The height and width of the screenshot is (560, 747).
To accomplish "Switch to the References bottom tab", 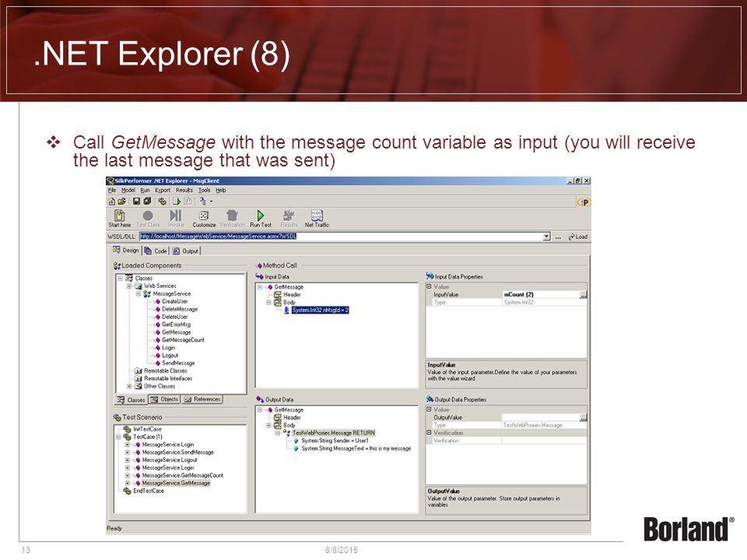I will pyautogui.click(x=202, y=400).
